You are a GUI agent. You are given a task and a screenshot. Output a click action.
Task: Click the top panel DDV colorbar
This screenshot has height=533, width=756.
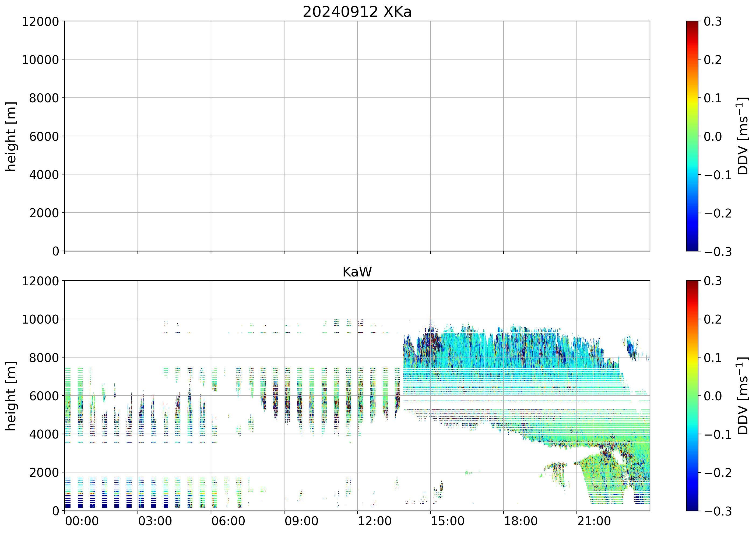point(692,136)
